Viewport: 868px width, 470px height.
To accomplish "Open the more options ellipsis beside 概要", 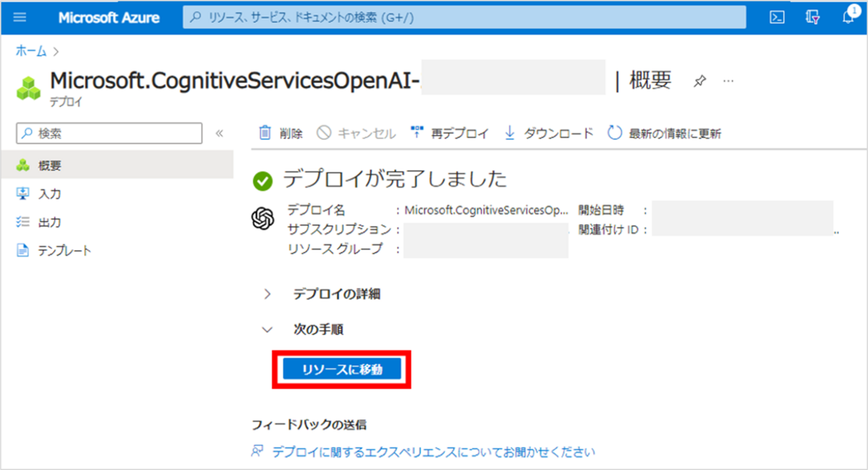I will click(728, 81).
